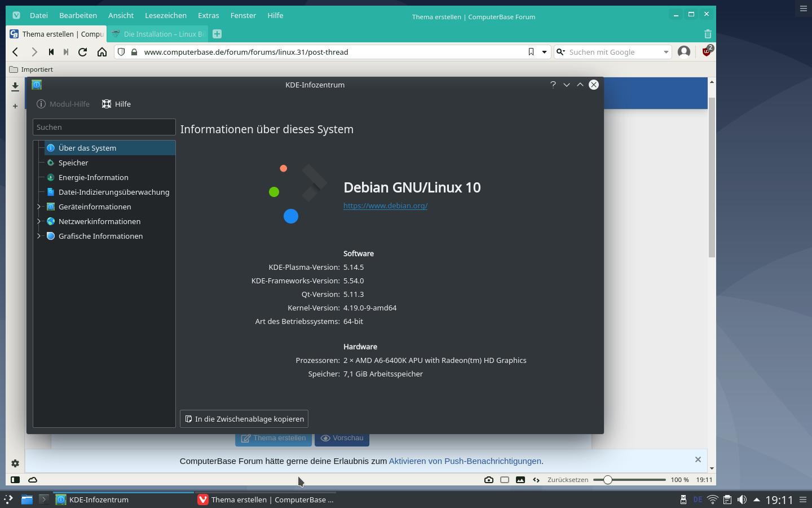Open the search field history dropdown arrow
Image resolution: width=812 pixels, height=508 pixels.
(x=666, y=52)
